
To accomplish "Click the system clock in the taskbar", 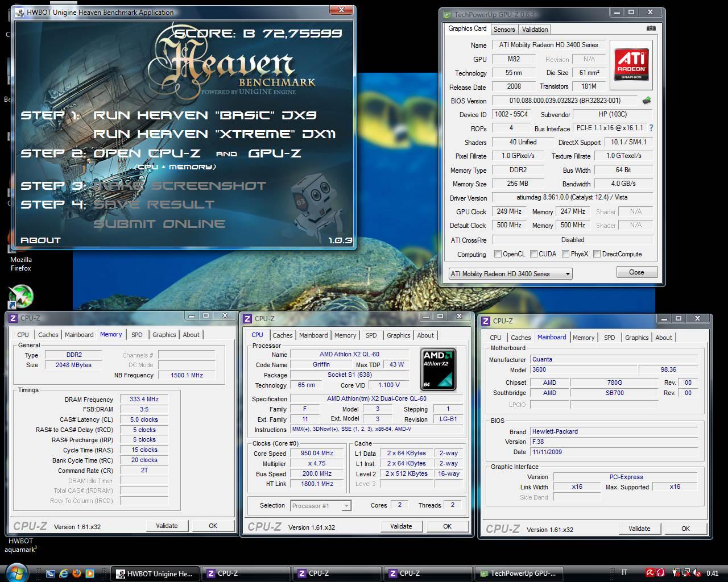I will [712, 573].
